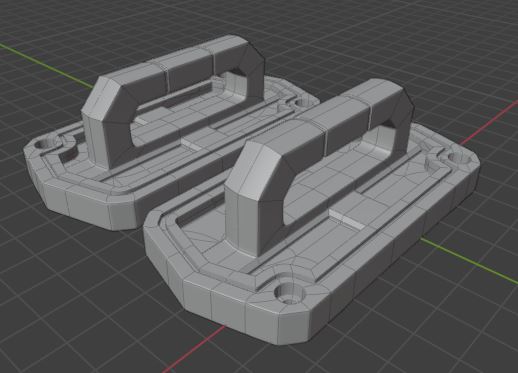518x373 pixels.
Task: Click the rear model's left screw hole
Action: coord(46,144)
